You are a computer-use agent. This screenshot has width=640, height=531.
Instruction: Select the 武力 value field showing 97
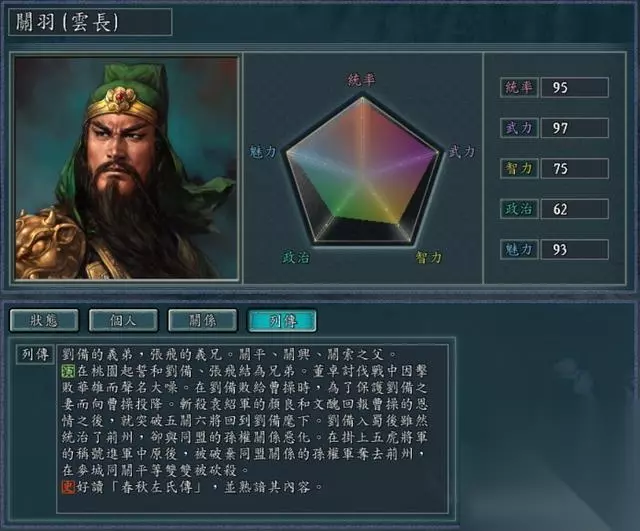click(575, 128)
